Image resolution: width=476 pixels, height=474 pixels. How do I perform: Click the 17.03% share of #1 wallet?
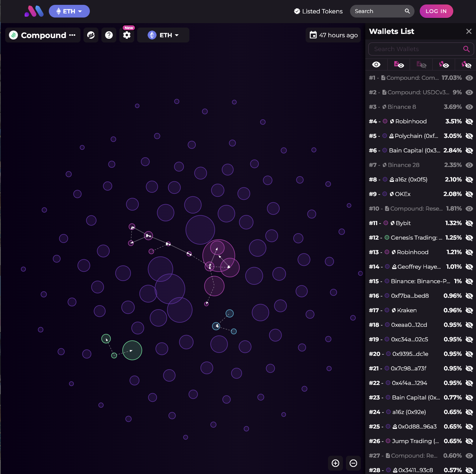(452, 78)
